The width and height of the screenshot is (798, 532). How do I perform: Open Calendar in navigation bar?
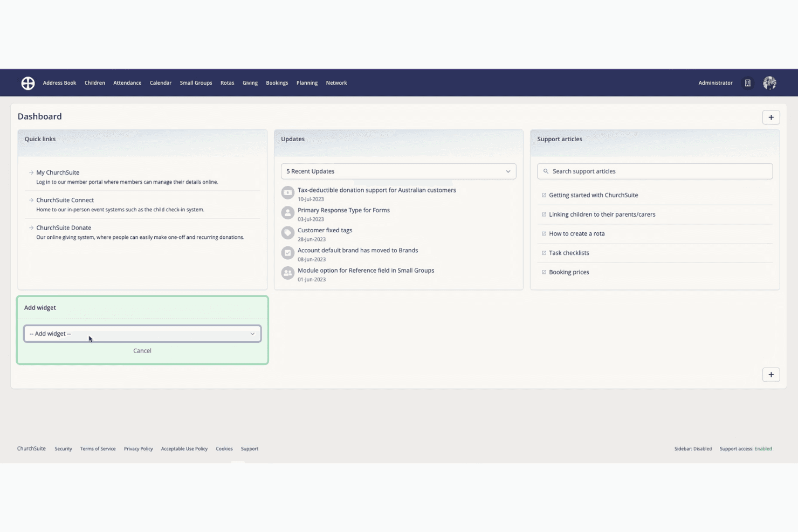point(161,83)
